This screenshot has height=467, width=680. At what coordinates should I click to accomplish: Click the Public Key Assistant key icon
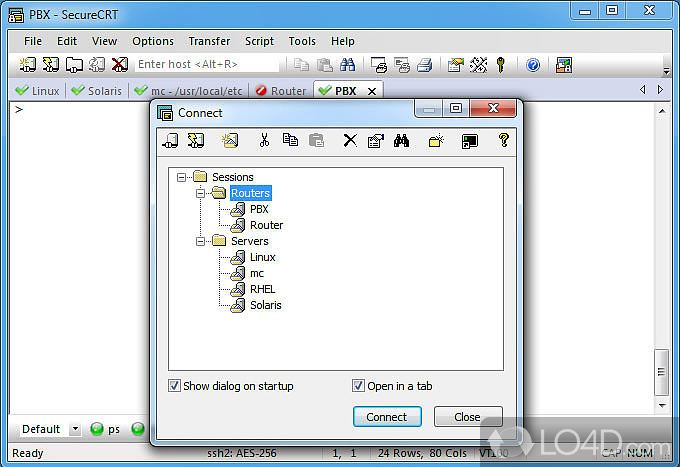(x=501, y=65)
